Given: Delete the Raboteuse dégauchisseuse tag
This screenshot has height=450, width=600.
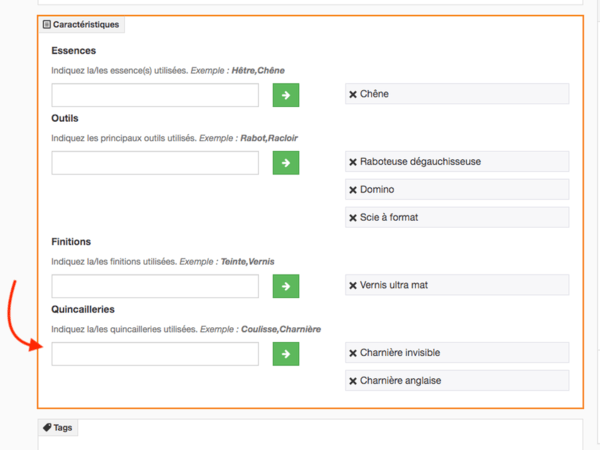Looking at the screenshot, I should (x=353, y=161).
